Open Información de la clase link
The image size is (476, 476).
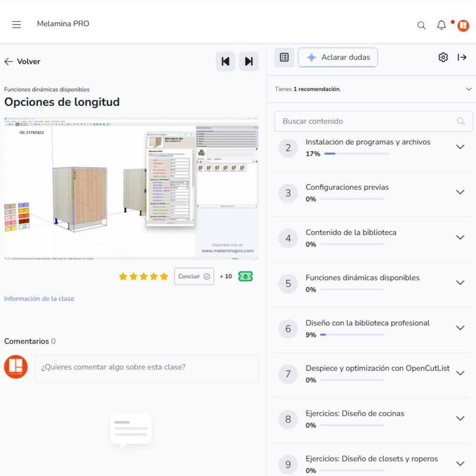[x=39, y=299]
